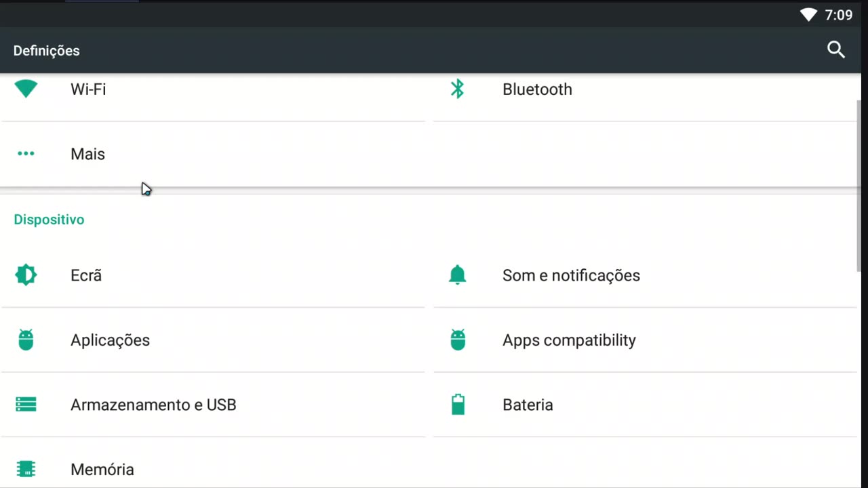Click the Android icon beside Aplicações
The image size is (868, 488).
26,340
